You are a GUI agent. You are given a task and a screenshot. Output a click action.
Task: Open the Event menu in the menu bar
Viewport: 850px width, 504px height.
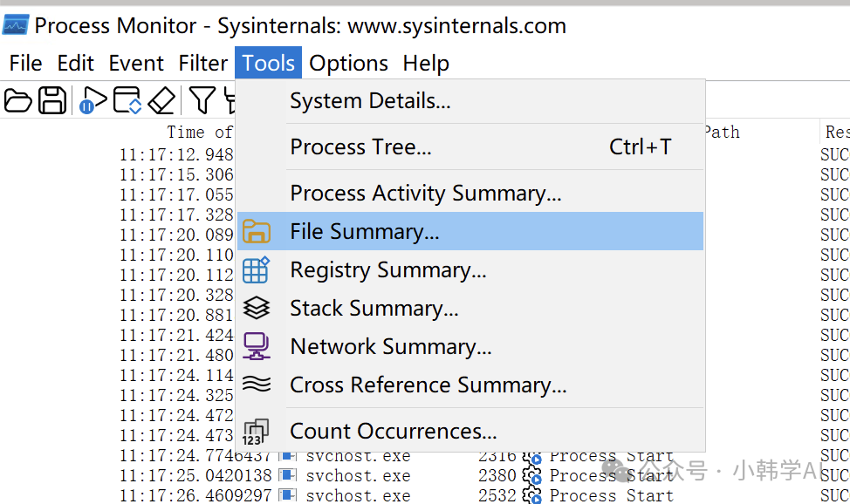[x=136, y=64]
